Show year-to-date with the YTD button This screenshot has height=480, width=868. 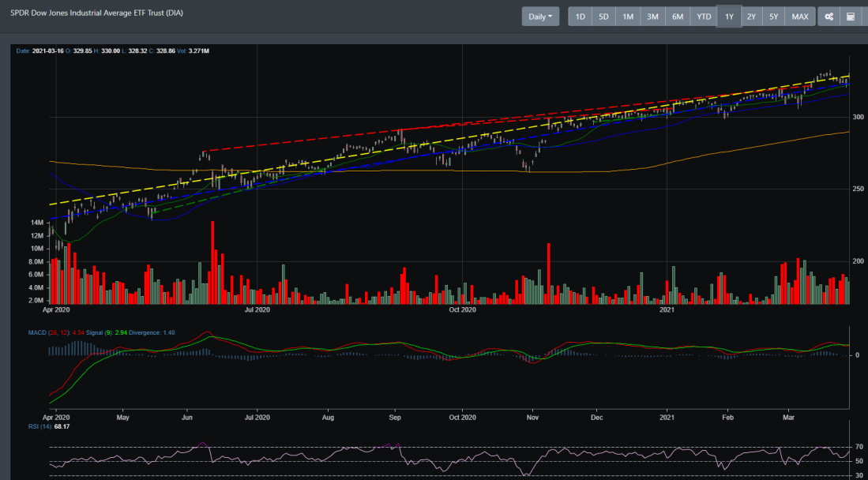pos(704,17)
